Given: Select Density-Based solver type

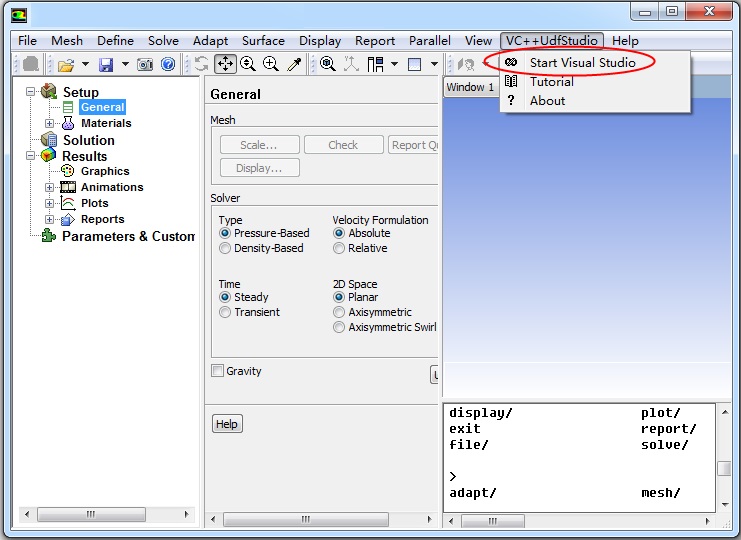Looking at the screenshot, I should [x=225, y=248].
